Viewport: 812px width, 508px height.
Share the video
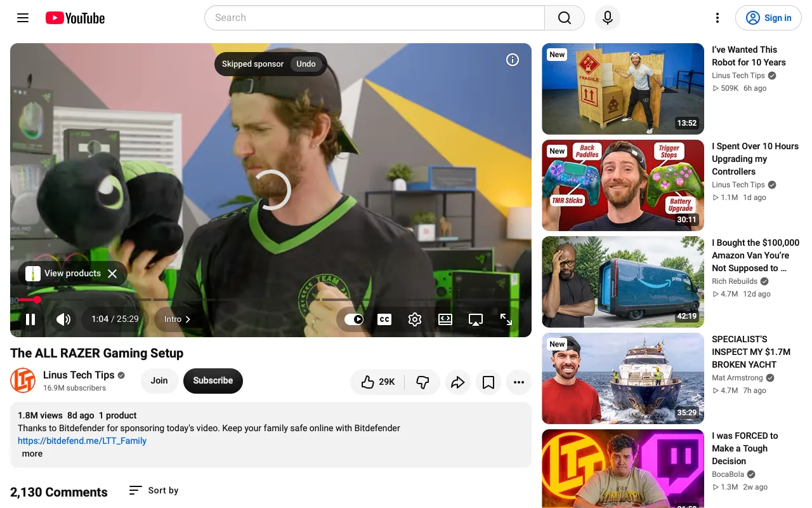[x=458, y=382]
